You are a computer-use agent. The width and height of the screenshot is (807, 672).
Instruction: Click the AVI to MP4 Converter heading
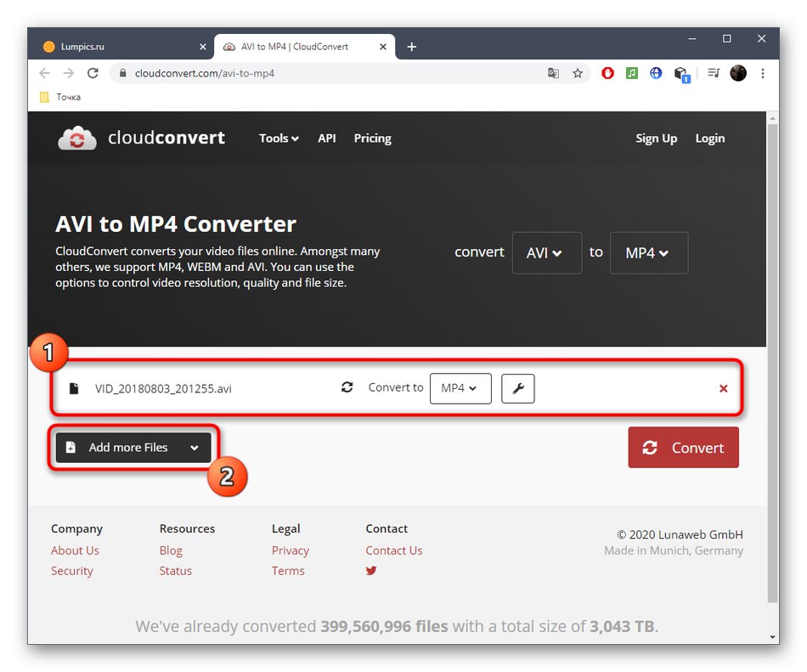[176, 224]
